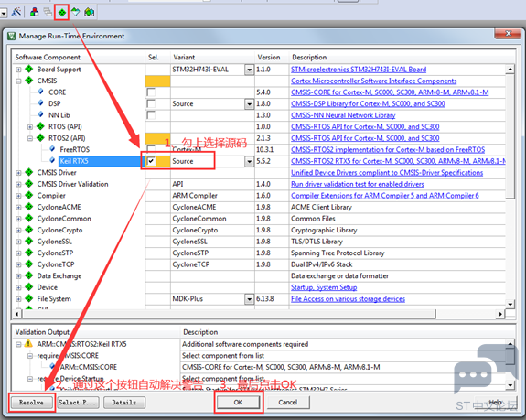Open Manage Project Items colored blocks icon

point(34,13)
